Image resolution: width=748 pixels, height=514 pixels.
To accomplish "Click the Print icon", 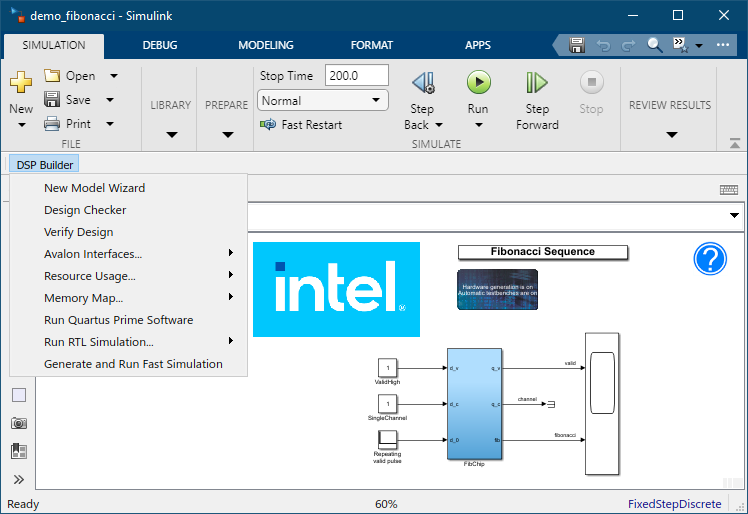I will click(52, 124).
